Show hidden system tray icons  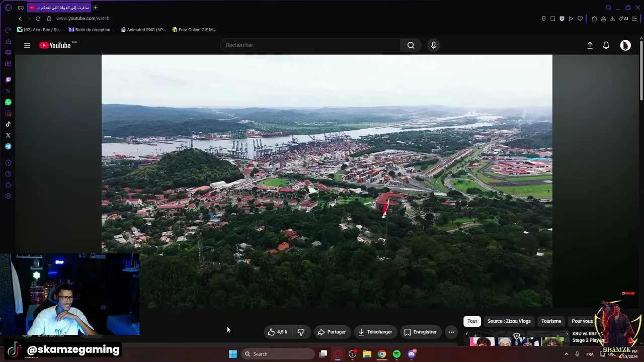click(566, 354)
